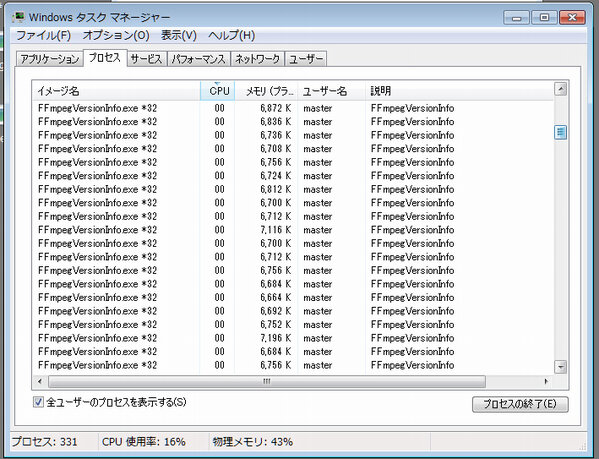599x459 pixels.
Task: Select the process using 6,836 K memory
Action: pos(293,122)
